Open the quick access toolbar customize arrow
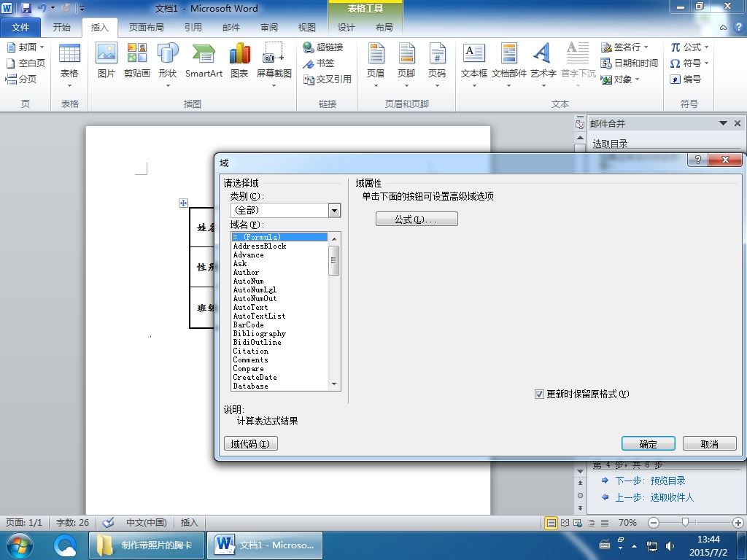This screenshot has height=560, width=747. [82, 8]
